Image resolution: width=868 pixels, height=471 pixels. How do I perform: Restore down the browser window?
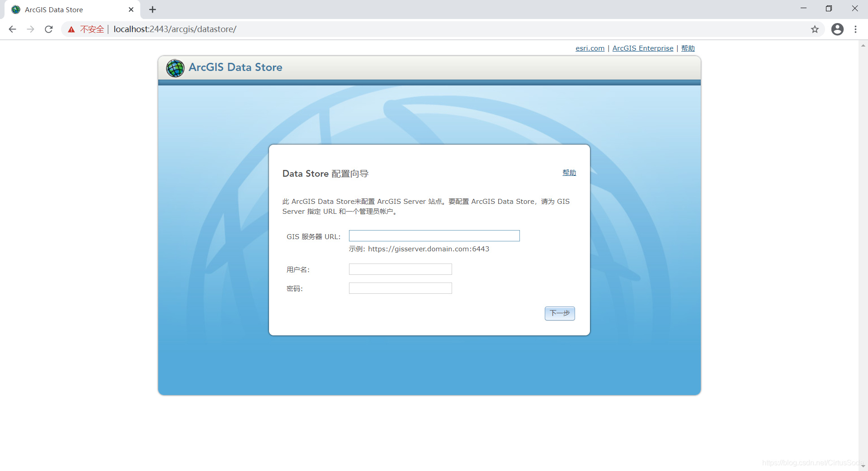[829, 9]
